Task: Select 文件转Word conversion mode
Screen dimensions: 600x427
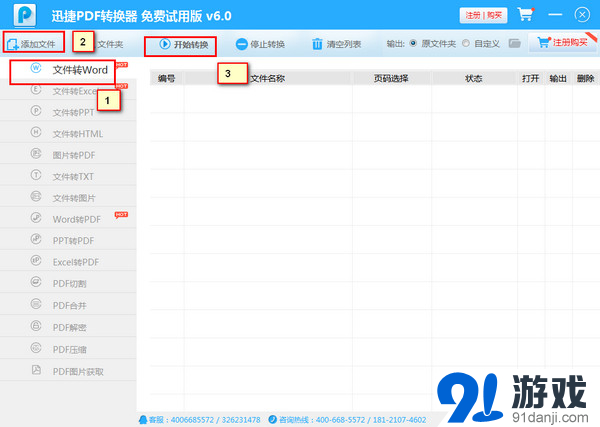Action: pyautogui.click(x=68, y=70)
